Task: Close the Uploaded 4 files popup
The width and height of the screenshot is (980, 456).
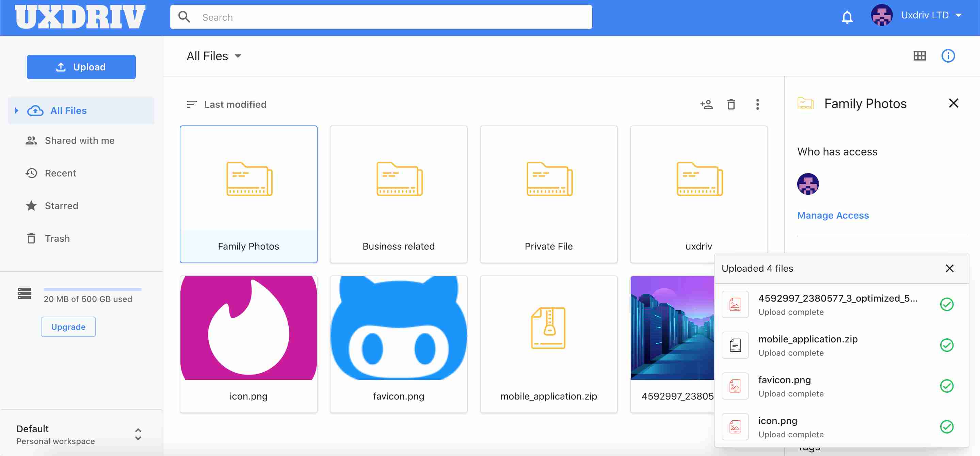Action: [950, 268]
